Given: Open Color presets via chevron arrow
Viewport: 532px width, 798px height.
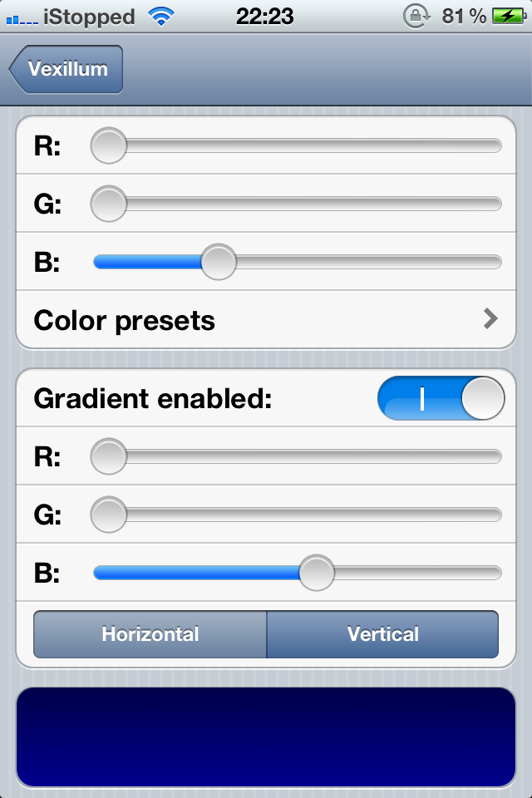Looking at the screenshot, I should coord(490,319).
